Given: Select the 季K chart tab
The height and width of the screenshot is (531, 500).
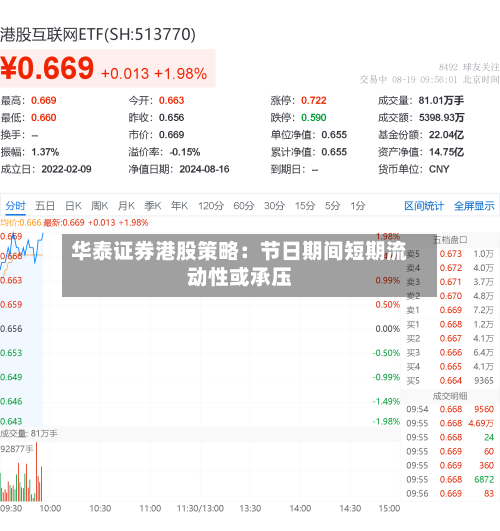Looking at the screenshot, I should (x=153, y=206).
